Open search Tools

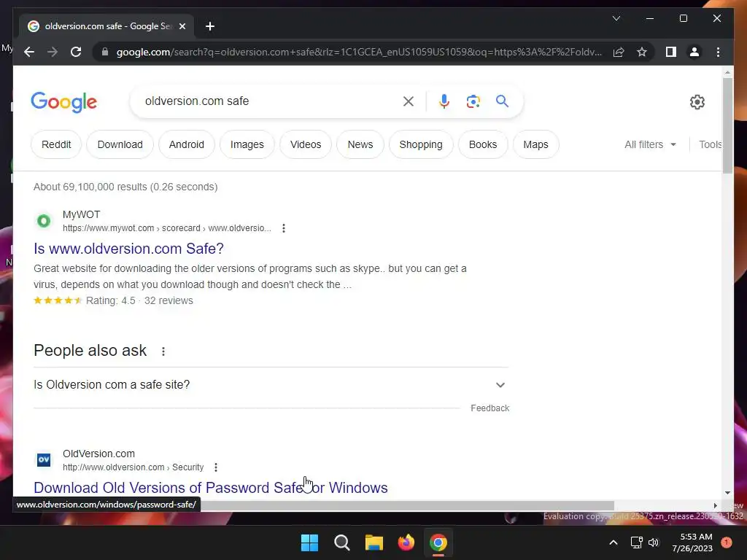[711, 144]
